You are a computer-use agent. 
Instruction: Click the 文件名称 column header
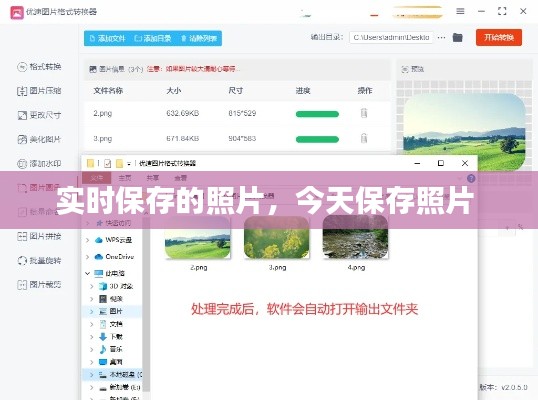click(108, 91)
